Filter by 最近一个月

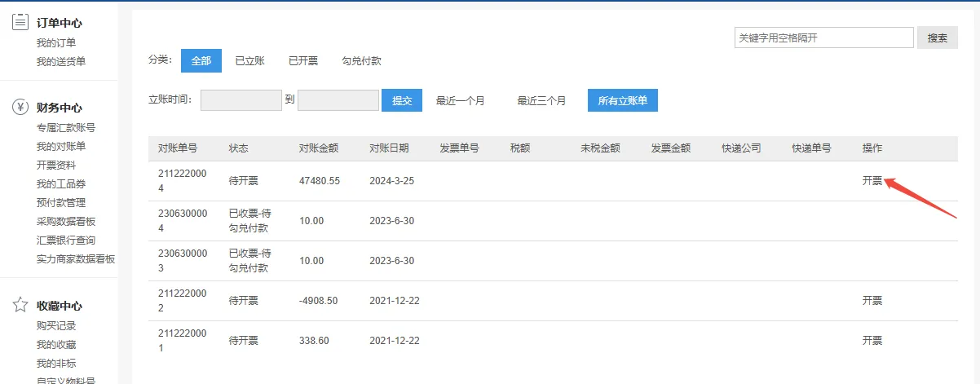point(460,101)
